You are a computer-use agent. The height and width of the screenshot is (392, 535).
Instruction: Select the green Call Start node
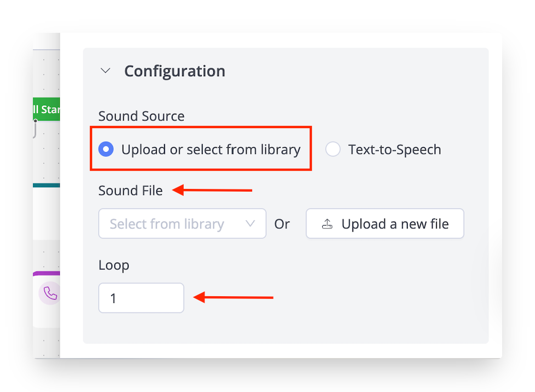tap(46, 110)
